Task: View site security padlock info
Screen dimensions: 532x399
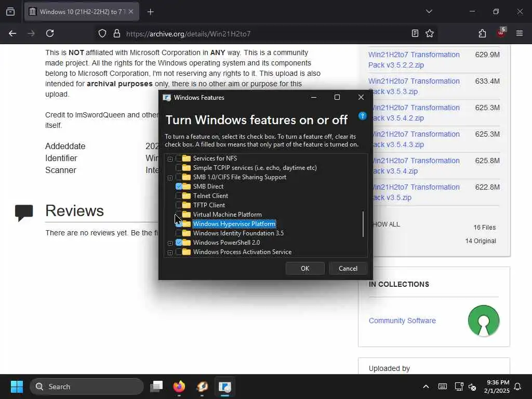Action: pos(117,34)
